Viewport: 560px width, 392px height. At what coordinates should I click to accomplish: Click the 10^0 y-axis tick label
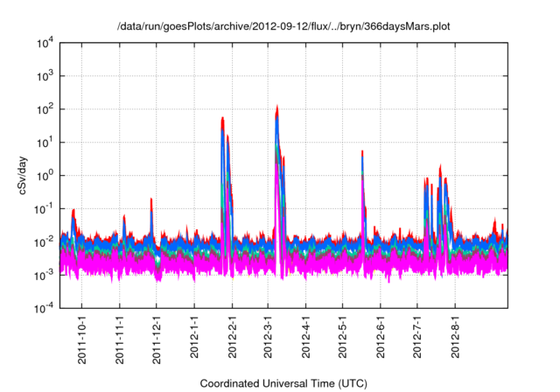coord(46,175)
